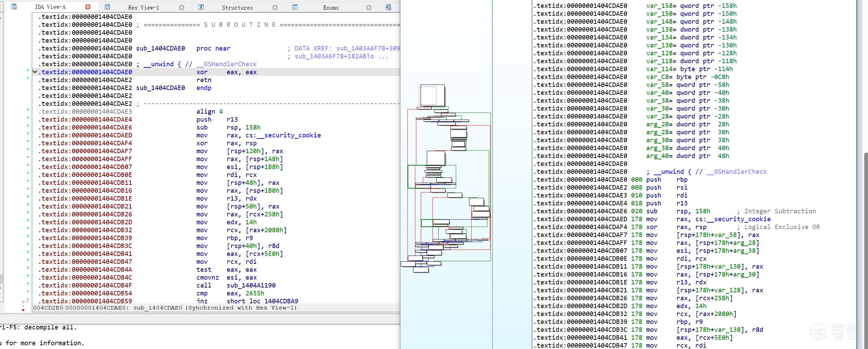Open the partially visible tab after Enums

point(388,7)
